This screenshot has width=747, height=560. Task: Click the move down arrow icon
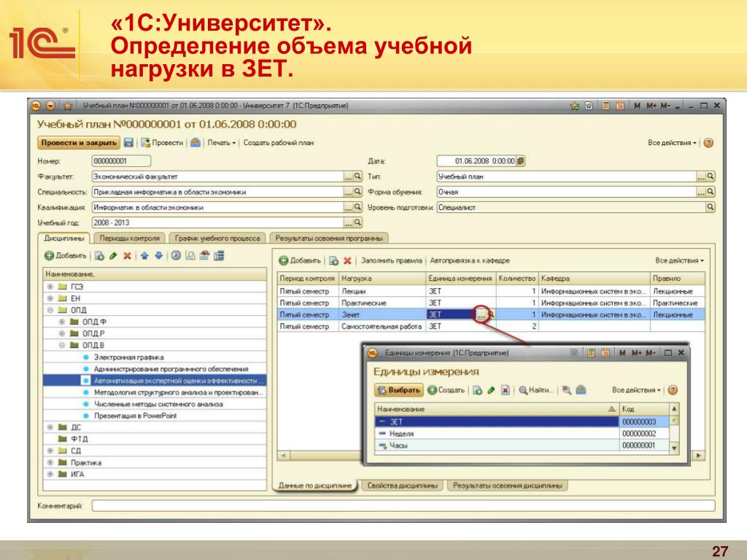pos(159,256)
